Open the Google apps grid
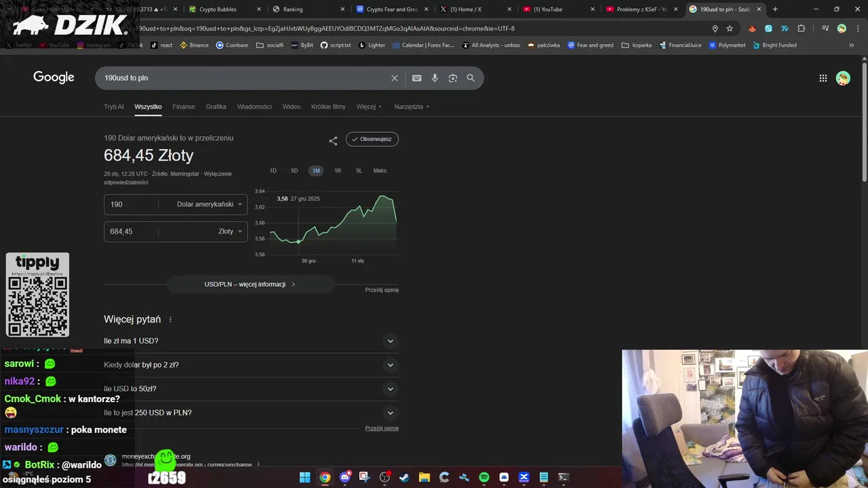 (x=823, y=78)
